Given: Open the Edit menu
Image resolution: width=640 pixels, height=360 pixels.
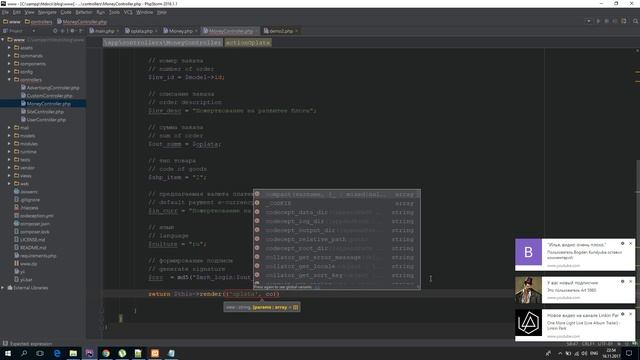Looking at the screenshot, I should [x=16, y=12].
